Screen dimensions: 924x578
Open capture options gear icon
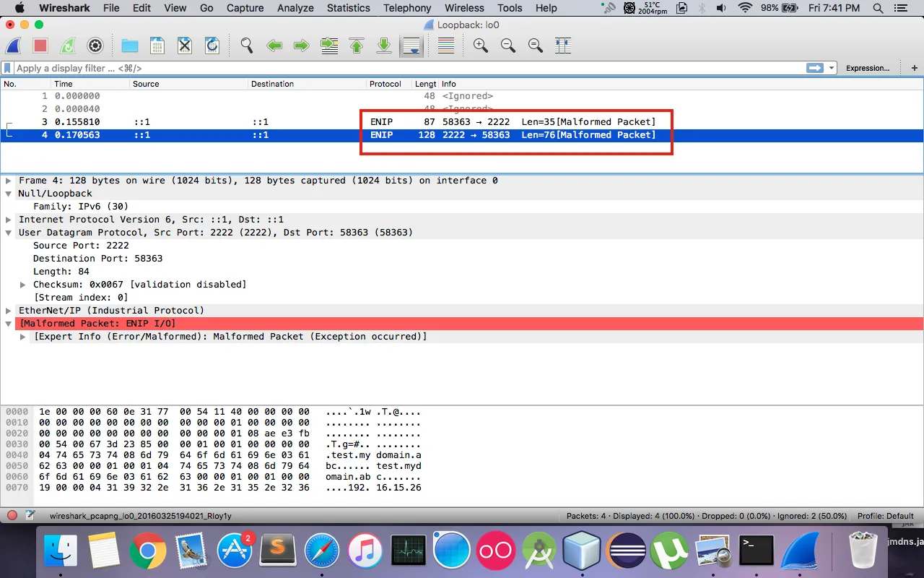click(x=95, y=46)
